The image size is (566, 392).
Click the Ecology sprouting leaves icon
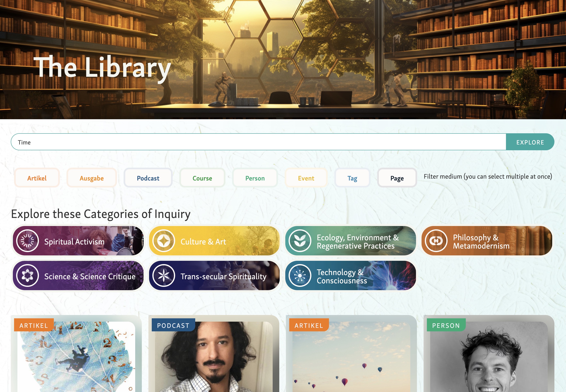[x=300, y=241]
